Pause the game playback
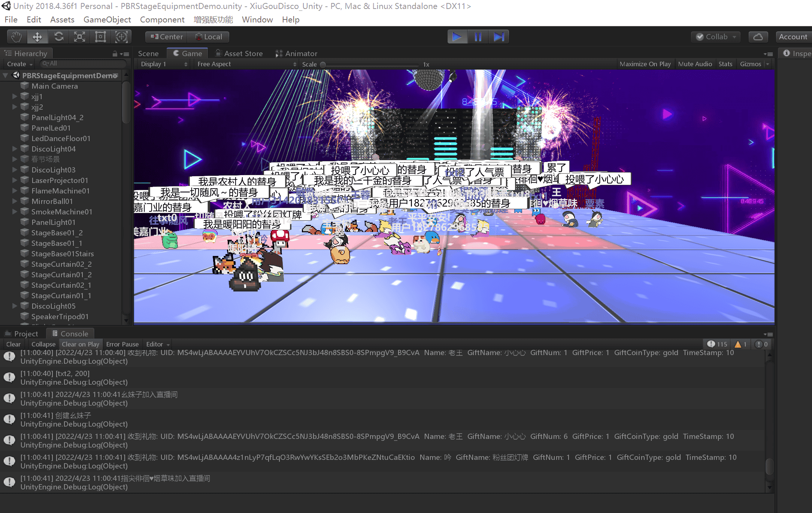 coord(478,36)
